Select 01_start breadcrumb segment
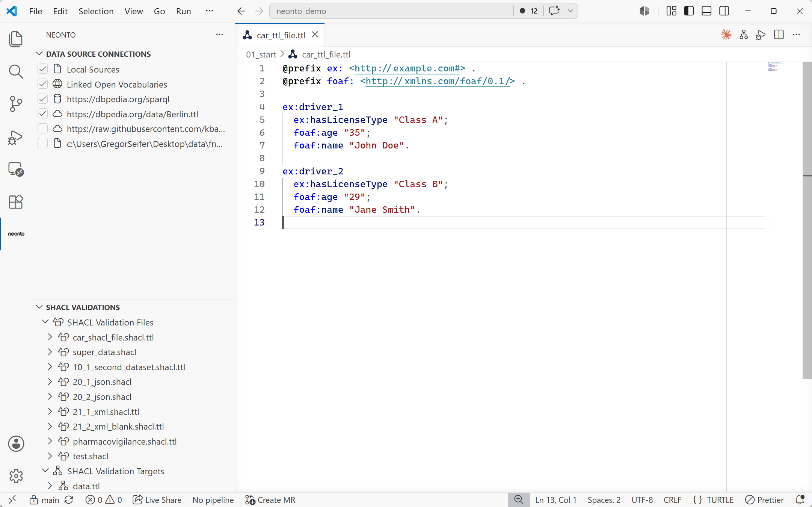The height and width of the screenshot is (507, 812). coord(261,54)
